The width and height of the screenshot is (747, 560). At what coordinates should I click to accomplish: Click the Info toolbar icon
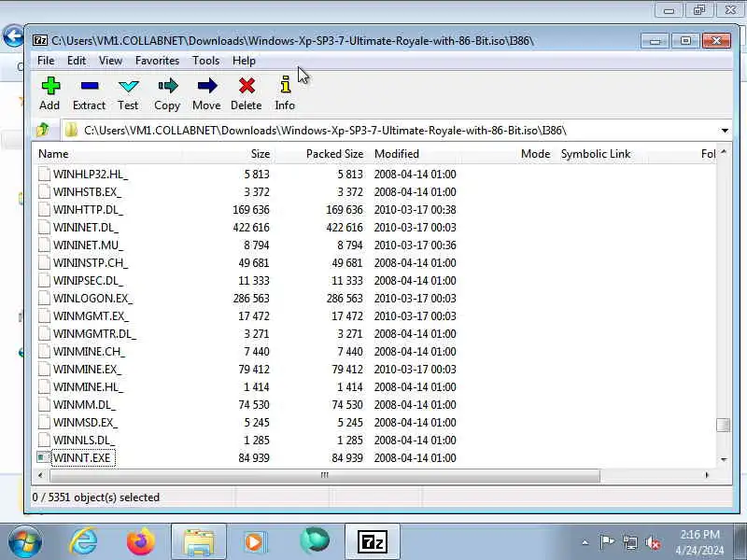tap(285, 85)
